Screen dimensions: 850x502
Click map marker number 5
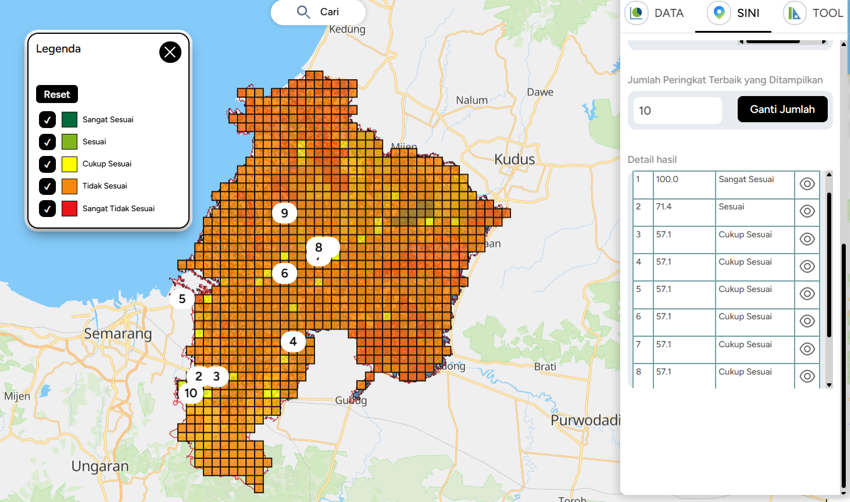point(182,298)
